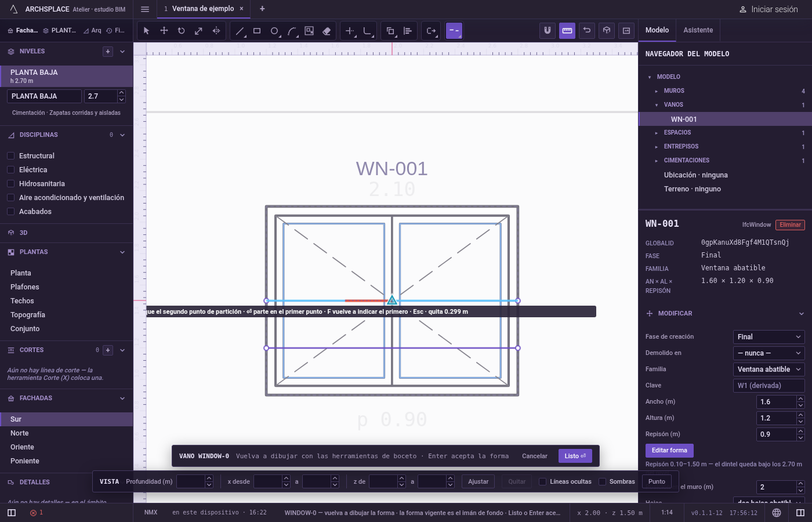This screenshot has height=522, width=812.
Task: Activate the eraser tool
Action: [327, 31]
